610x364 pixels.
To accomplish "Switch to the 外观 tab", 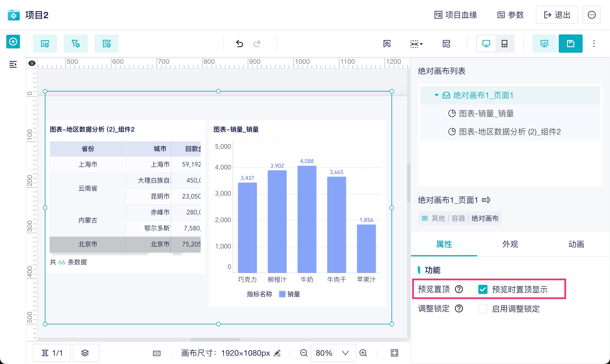I will click(510, 244).
